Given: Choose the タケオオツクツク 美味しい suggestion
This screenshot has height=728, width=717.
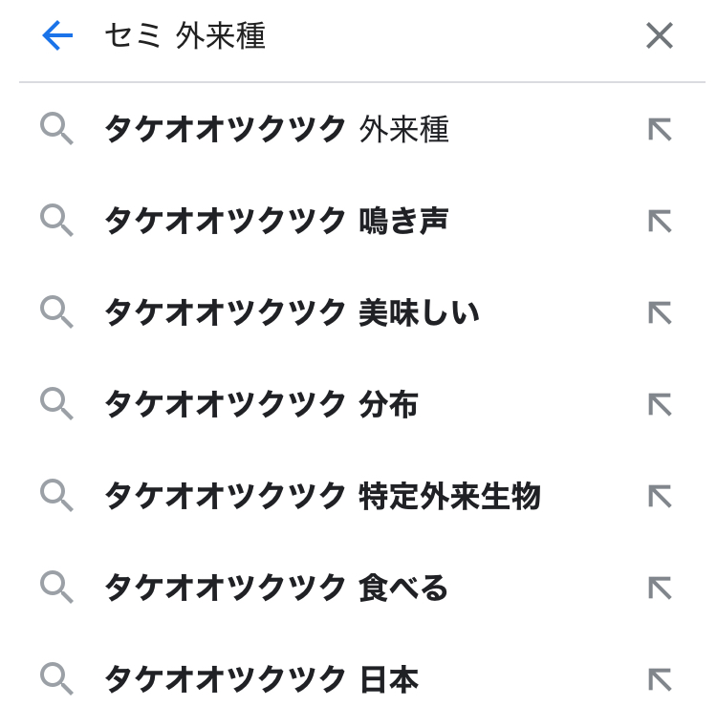Looking at the screenshot, I should [291, 312].
